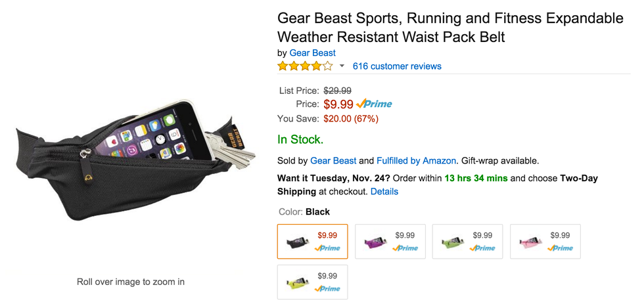The image size is (644, 308).
Task: Click the product title heading
Action: tap(450, 27)
